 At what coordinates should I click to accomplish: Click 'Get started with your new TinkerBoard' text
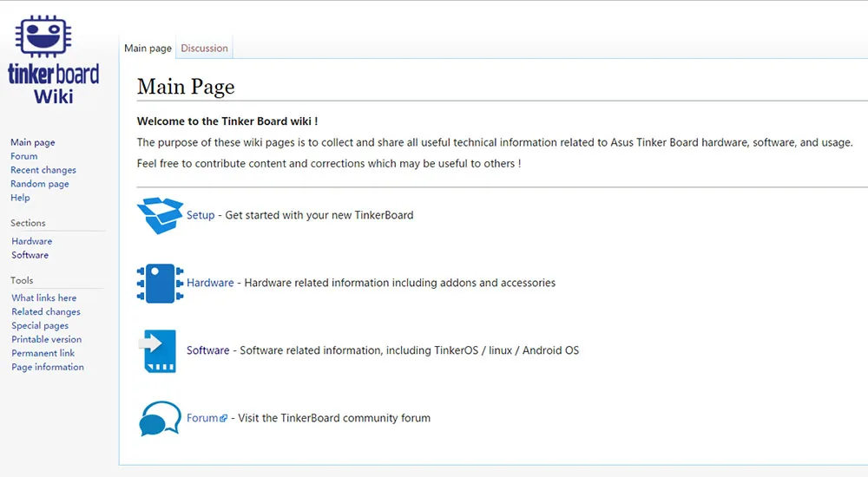coord(319,215)
